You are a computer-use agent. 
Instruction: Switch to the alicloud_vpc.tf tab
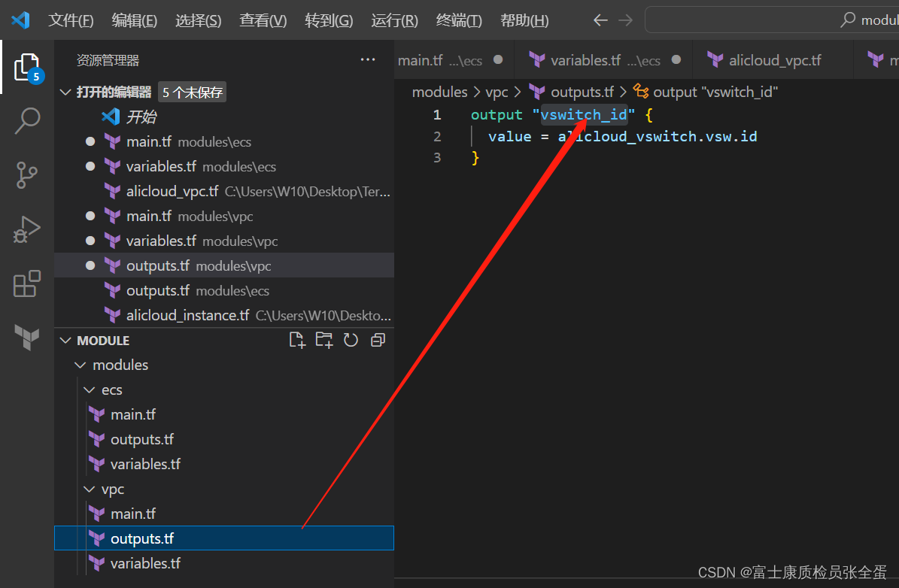[x=773, y=59]
